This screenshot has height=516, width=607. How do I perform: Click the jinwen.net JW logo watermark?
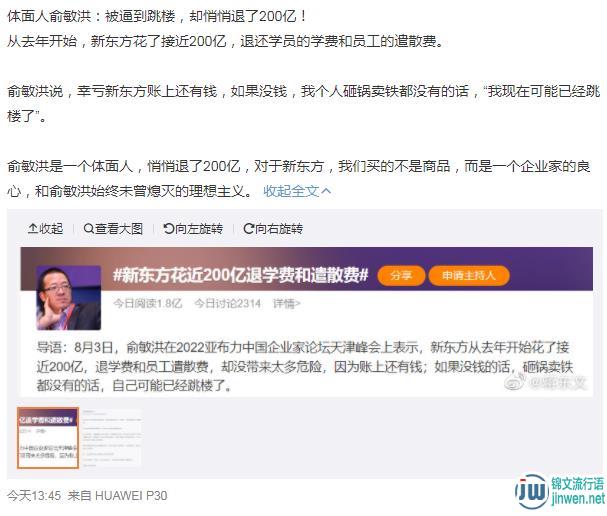[x=560, y=492]
